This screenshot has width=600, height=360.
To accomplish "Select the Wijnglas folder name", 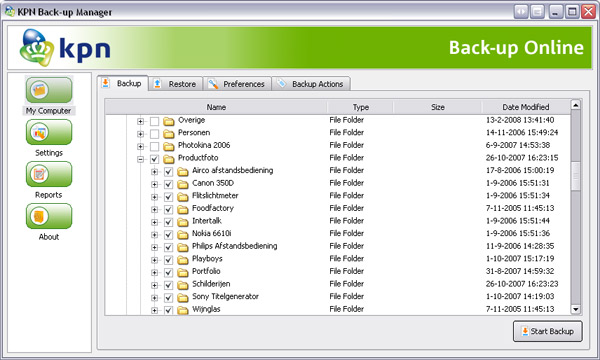I will [206, 309].
